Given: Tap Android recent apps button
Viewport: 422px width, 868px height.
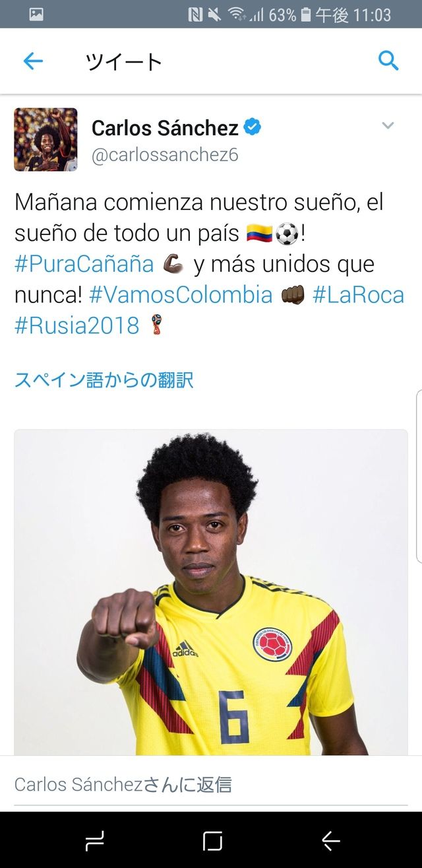Looking at the screenshot, I should (x=95, y=841).
